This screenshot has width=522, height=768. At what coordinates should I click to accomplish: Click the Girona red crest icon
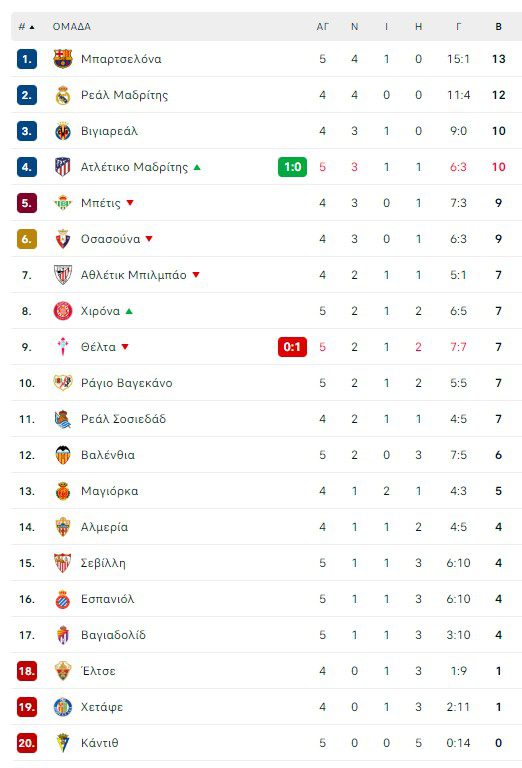(63, 311)
